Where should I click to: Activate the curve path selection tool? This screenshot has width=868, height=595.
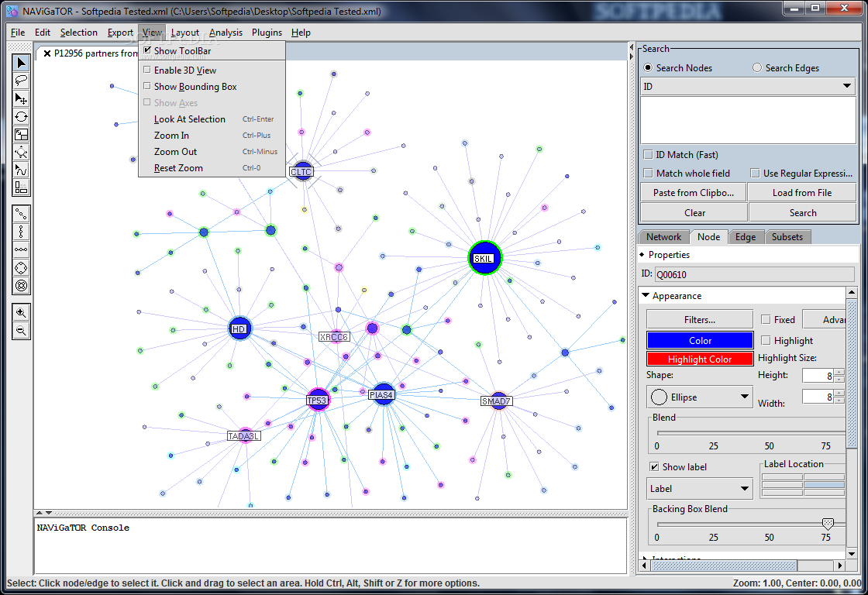(x=21, y=170)
